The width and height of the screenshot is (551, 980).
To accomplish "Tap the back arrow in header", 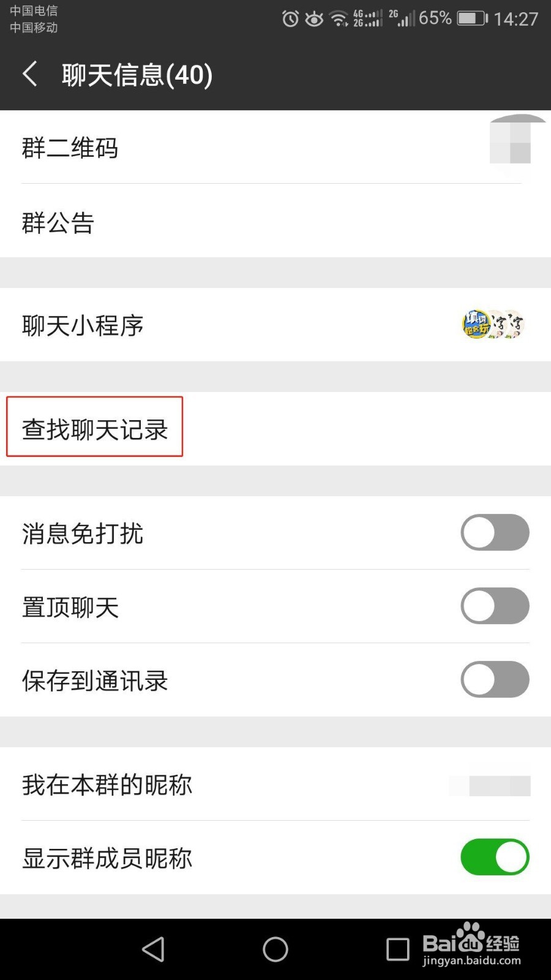I will pyautogui.click(x=30, y=74).
